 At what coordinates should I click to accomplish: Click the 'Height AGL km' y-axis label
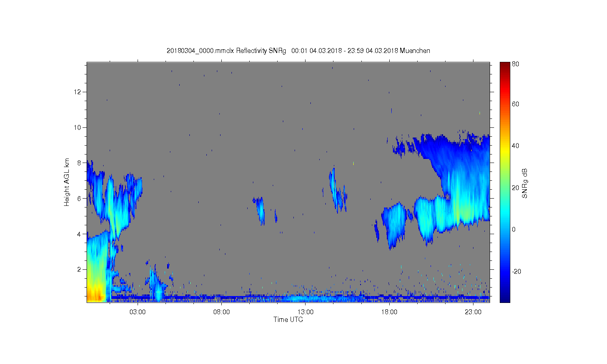point(67,182)
